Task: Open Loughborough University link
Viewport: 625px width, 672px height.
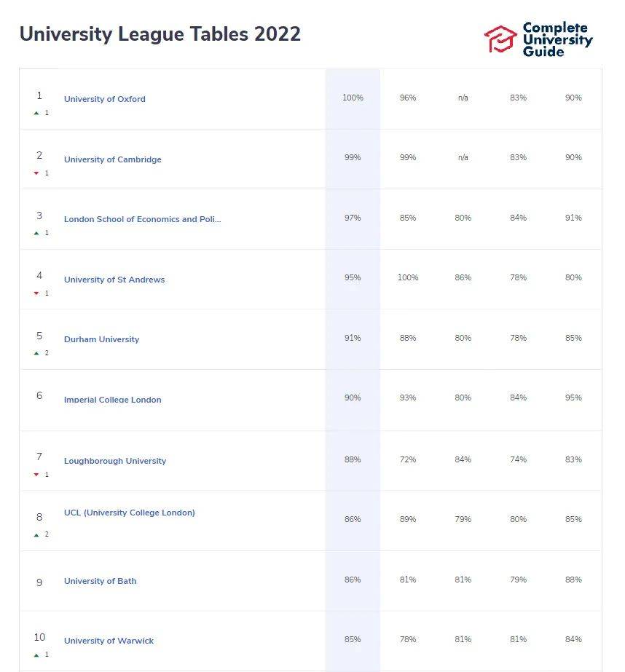Action: click(x=115, y=461)
